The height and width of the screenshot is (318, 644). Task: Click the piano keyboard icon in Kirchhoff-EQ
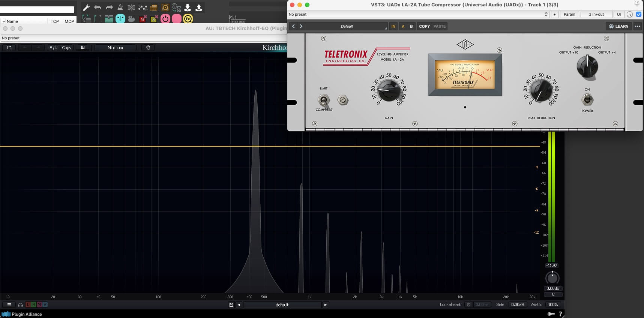[x=83, y=48]
